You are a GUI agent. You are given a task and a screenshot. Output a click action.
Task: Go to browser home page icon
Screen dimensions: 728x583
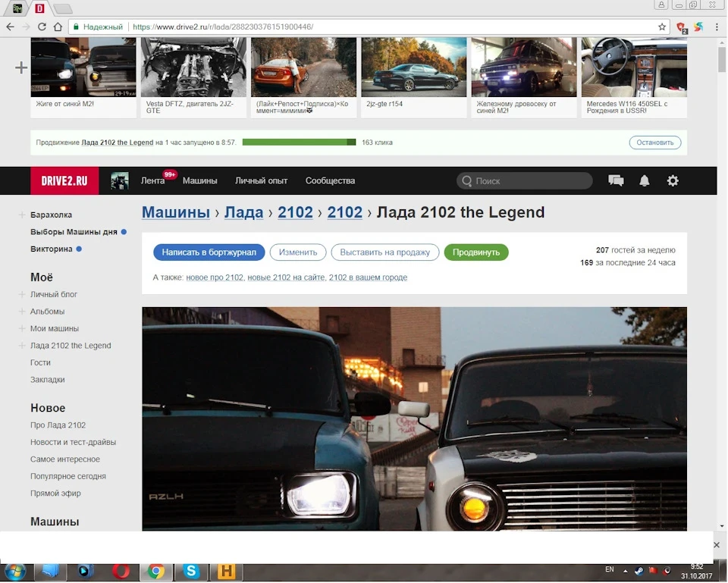click(x=58, y=27)
